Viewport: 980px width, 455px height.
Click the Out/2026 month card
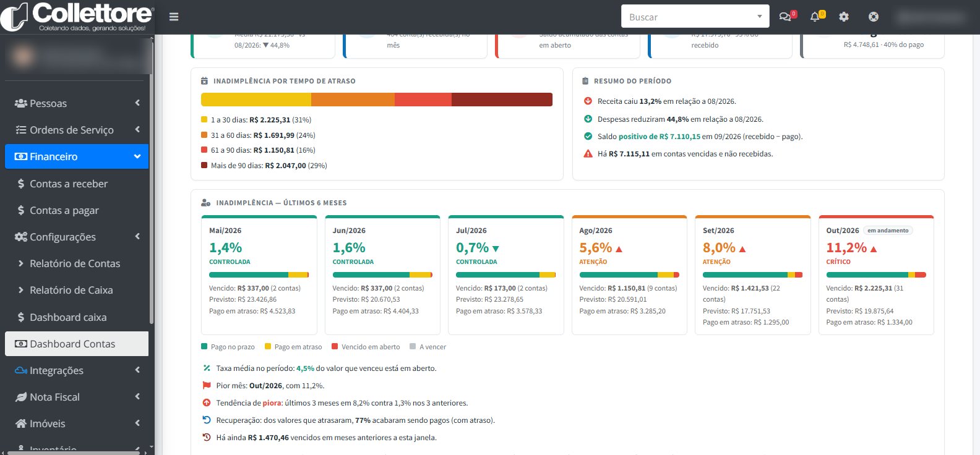876,275
